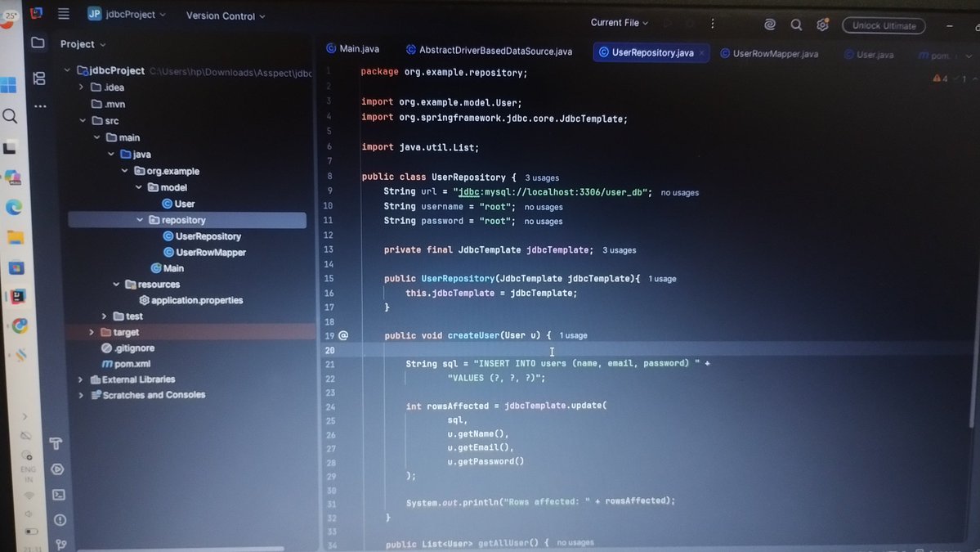Open the Project view options dropdown
Screen dimensions: 980x552
point(83,44)
